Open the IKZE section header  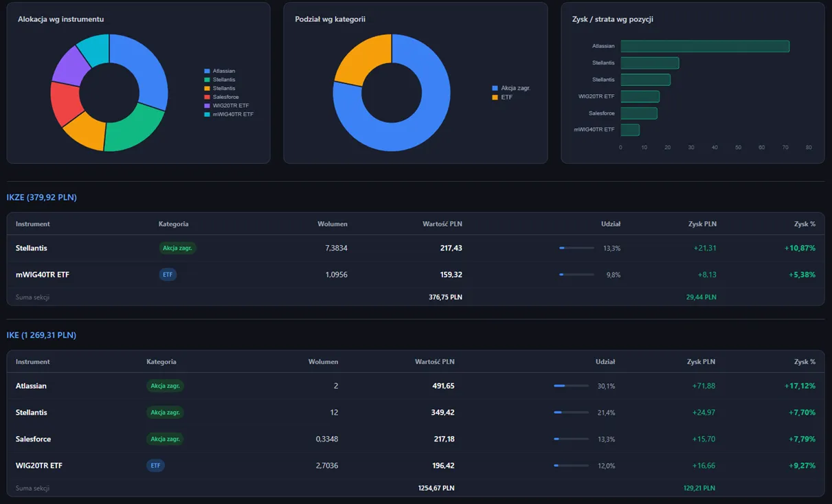42,198
